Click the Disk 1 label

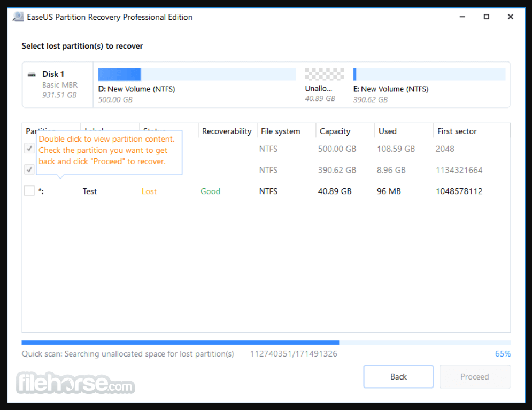53,74
